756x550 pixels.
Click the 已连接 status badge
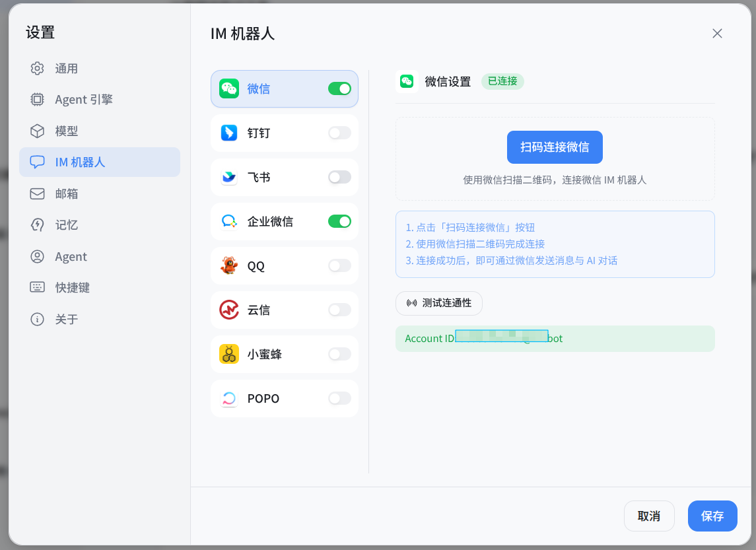tap(502, 81)
